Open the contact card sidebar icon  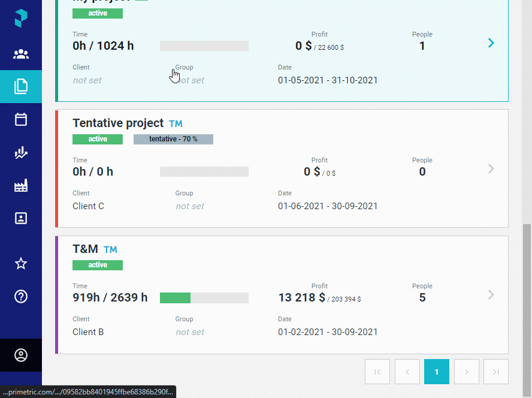click(x=21, y=218)
